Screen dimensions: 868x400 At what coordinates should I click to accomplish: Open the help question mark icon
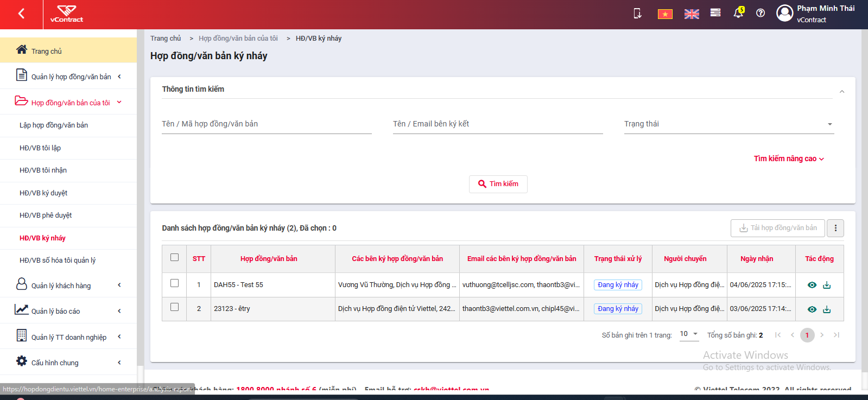761,13
